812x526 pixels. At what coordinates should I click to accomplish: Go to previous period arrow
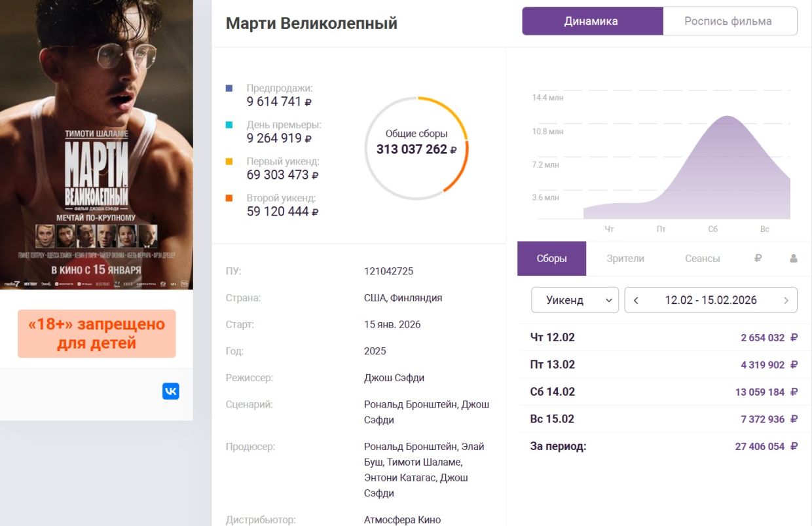[636, 301]
